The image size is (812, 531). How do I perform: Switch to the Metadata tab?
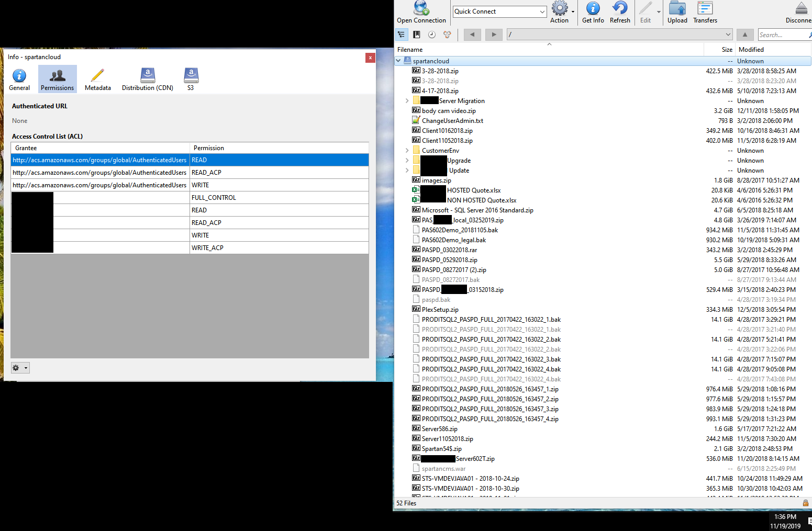click(x=98, y=79)
